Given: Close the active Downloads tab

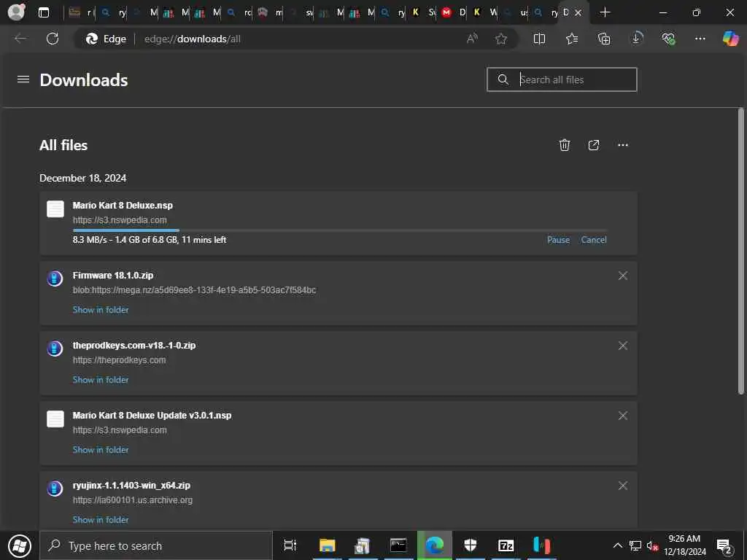Looking at the screenshot, I should pyautogui.click(x=578, y=12).
